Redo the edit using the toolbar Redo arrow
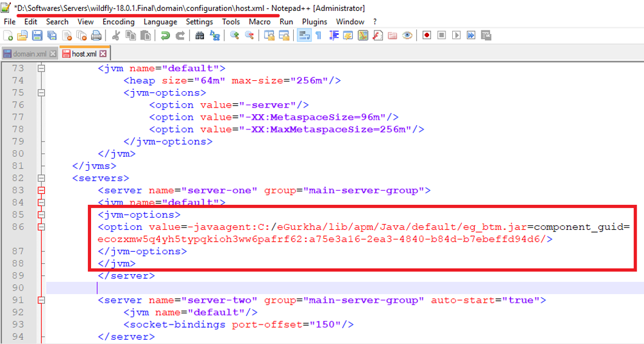The width and height of the screenshot is (644, 344). [x=180, y=35]
